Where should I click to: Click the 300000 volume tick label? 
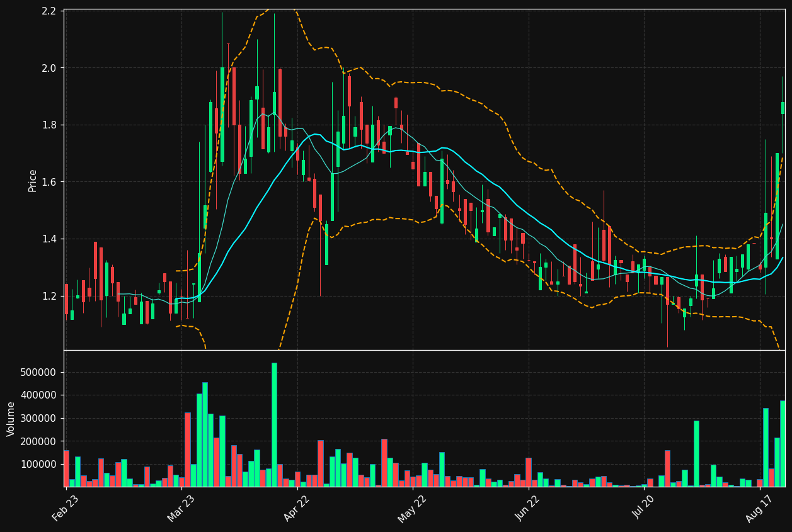(x=40, y=418)
